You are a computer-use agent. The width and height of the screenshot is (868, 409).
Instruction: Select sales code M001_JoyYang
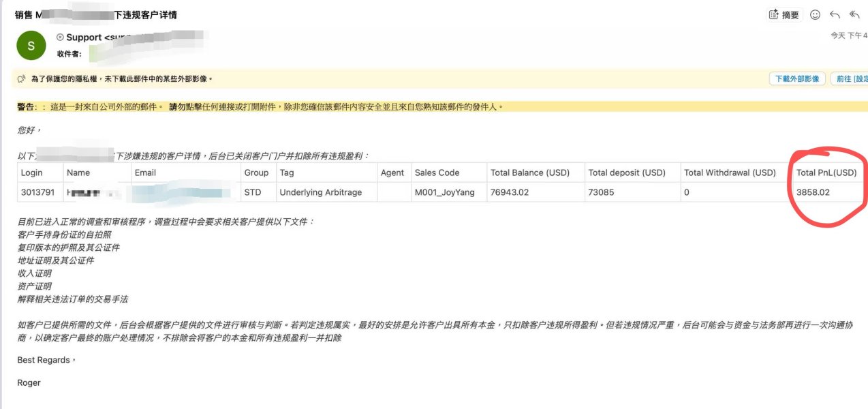445,192
